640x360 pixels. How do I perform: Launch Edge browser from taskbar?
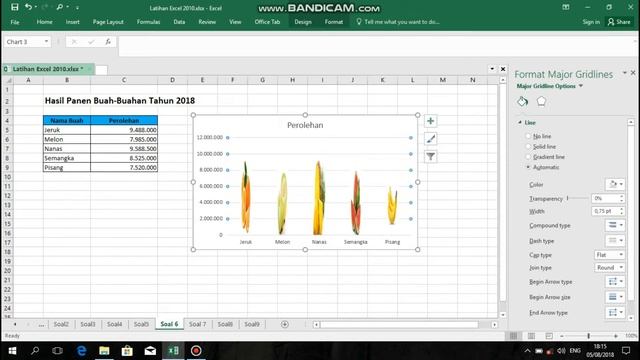[x=81, y=351]
